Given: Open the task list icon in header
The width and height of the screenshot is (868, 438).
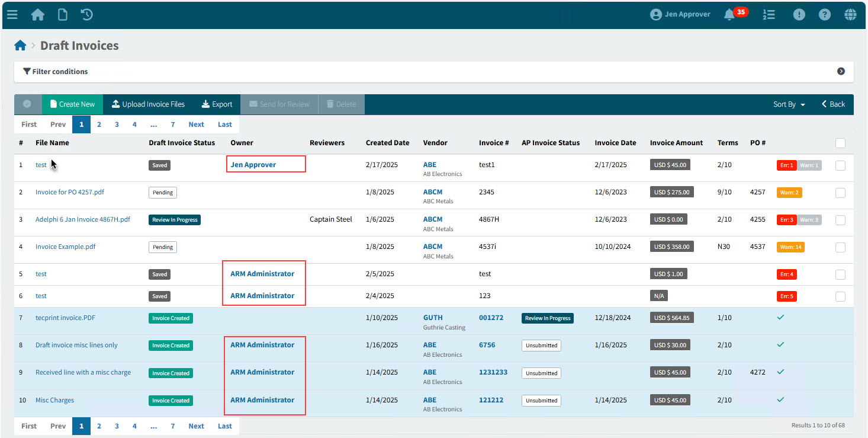Looking at the screenshot, I should point(769,15).
